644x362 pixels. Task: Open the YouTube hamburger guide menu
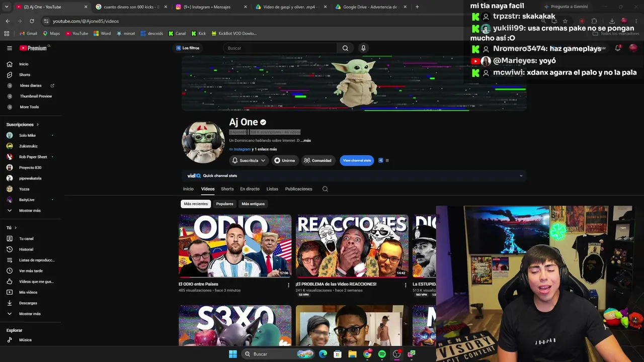pos(10,48)
